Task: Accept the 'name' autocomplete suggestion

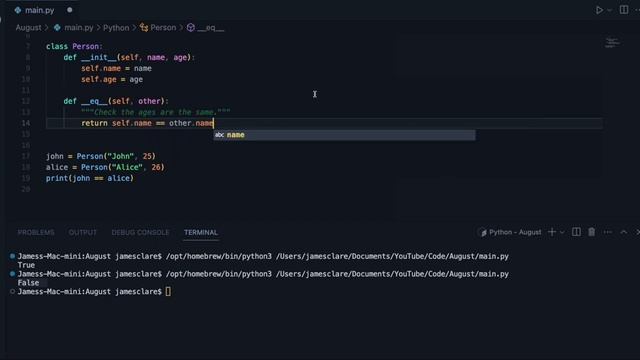Action: pyautogui.click(x=344, y=135)
